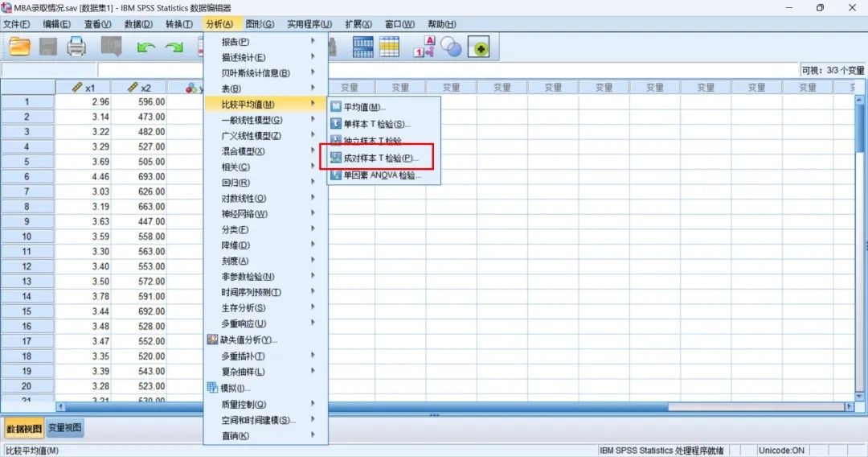
Task: Open a data file with folder icon
Action: click(19, 47)
